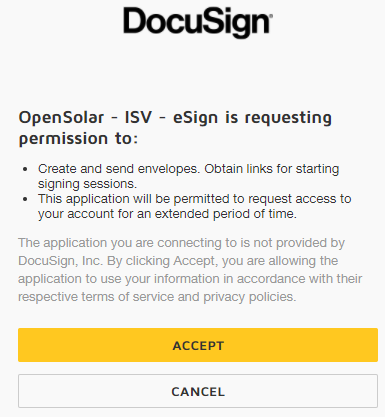Image resolution: width=385 pixels, height=417 pixels.
Task: Click the 'signing sessions.' text line
Action: (87, 184)
